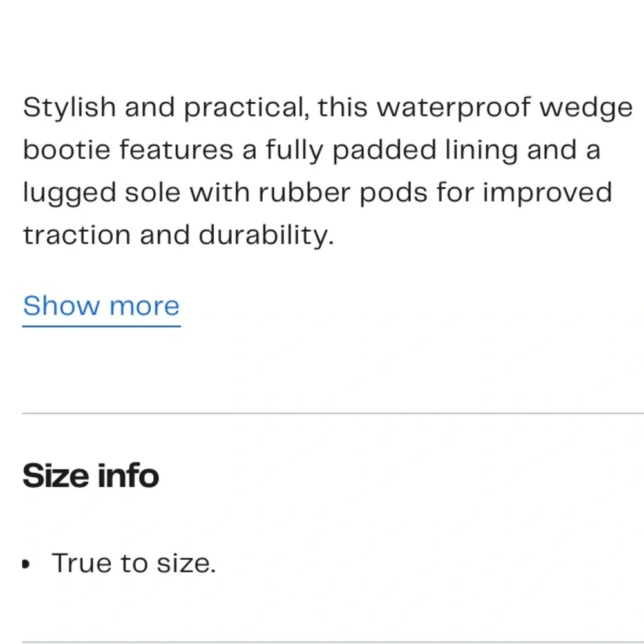Click the word fully in description

pos(294,150)
